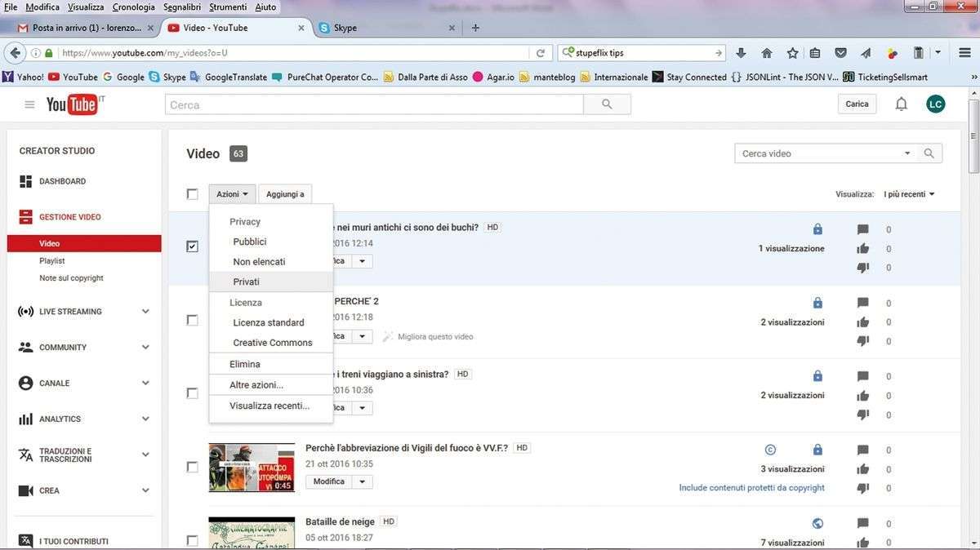Viewport: 980px width, 550px height.
Task: Open the Playlist sidebar link
Action: coord(52,261)
